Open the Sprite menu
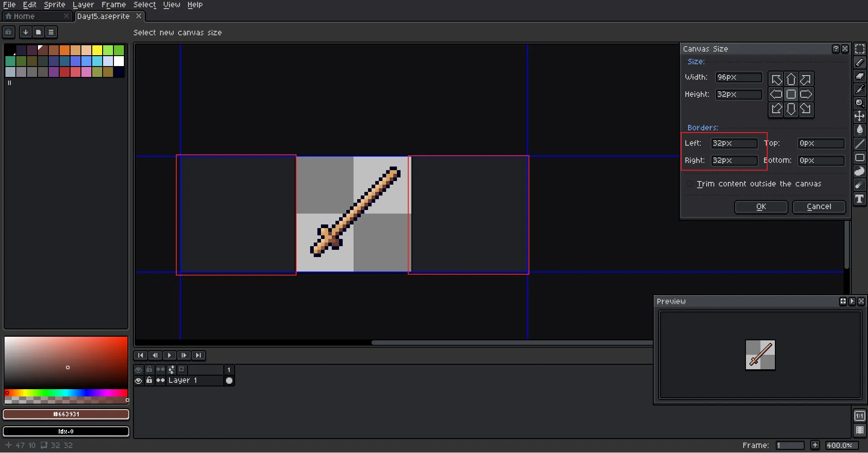868x453 pixels. pyautogui.click(x=54, y=5)
